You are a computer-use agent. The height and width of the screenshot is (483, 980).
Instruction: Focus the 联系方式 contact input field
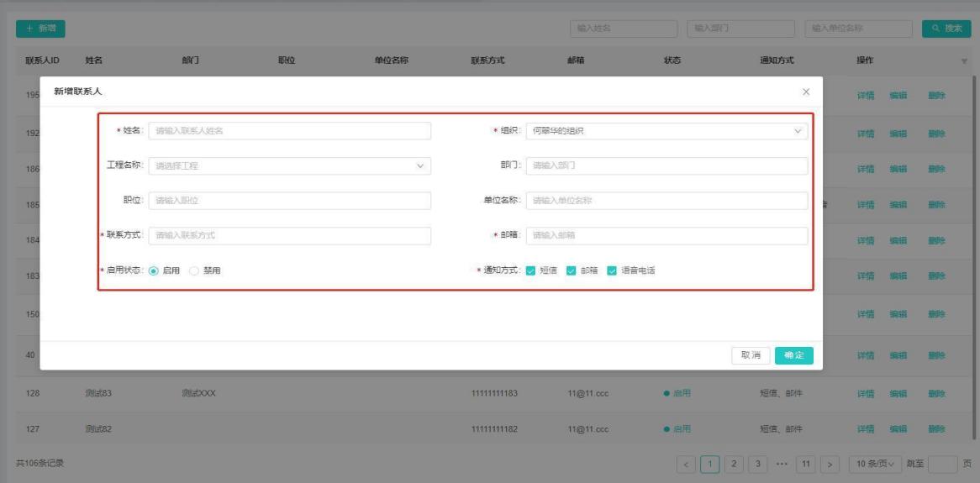tap(289, 236)
